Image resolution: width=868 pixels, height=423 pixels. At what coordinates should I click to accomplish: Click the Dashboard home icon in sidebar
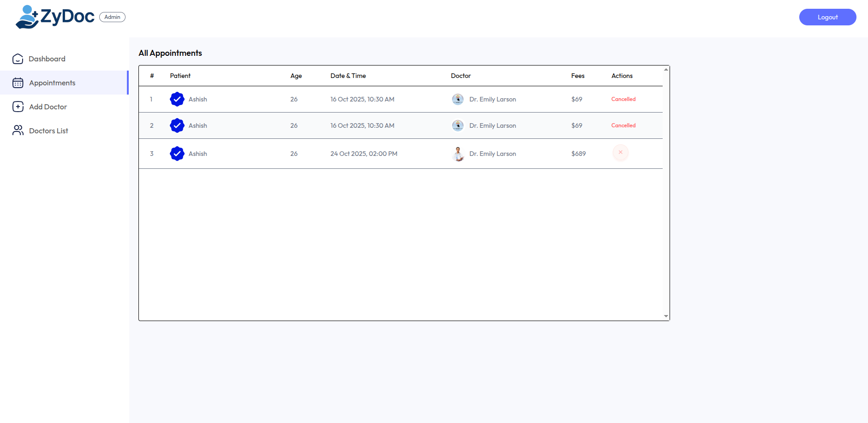click(18, 59)
